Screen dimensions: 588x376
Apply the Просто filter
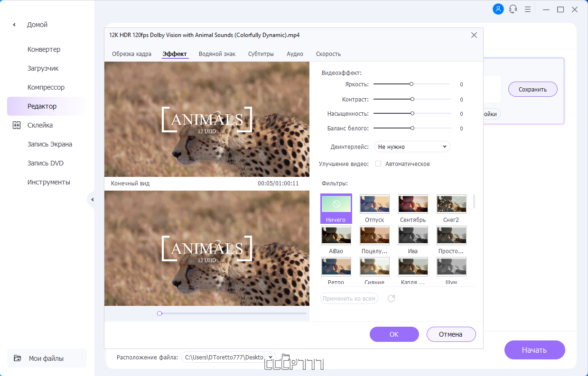451,239
